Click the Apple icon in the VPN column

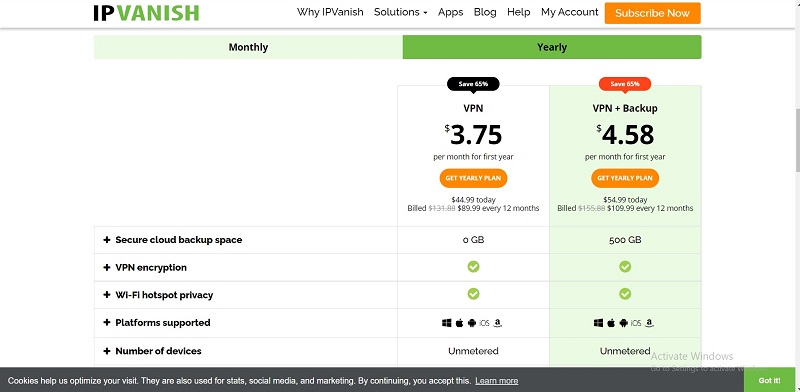pos(459,323)
